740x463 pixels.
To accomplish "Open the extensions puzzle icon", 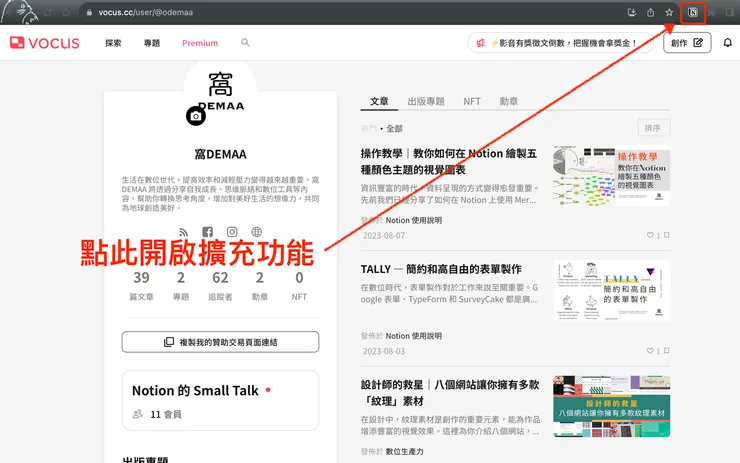I will click(711, 13).
